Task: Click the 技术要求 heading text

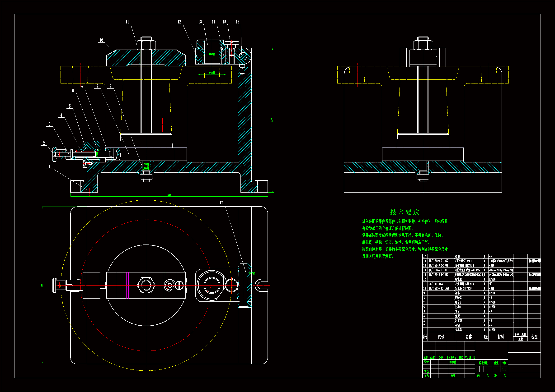Action: point(404,212)
